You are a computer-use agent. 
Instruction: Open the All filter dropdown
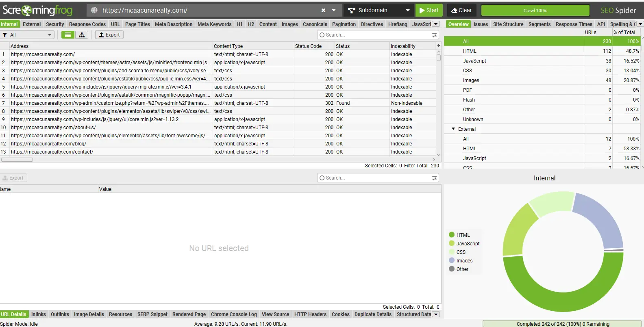(x=27, y=35)
